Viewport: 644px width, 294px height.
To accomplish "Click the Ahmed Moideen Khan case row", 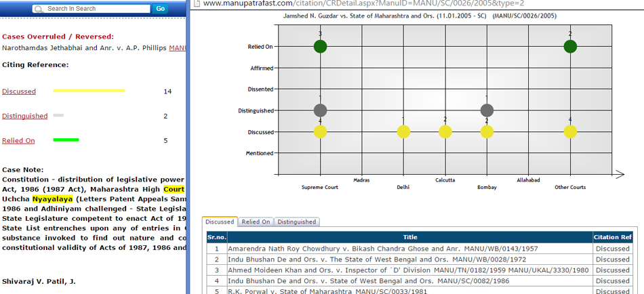I will point(420,270).
